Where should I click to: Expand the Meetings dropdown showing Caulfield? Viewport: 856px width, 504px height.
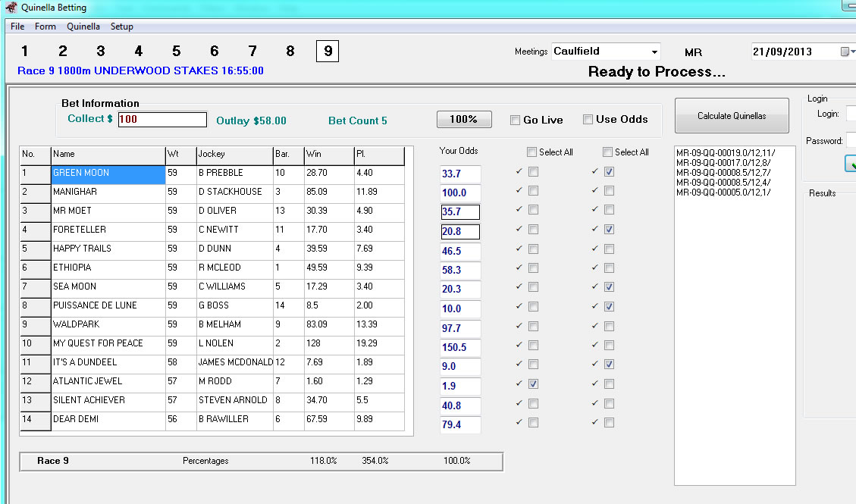coord(654,52)
